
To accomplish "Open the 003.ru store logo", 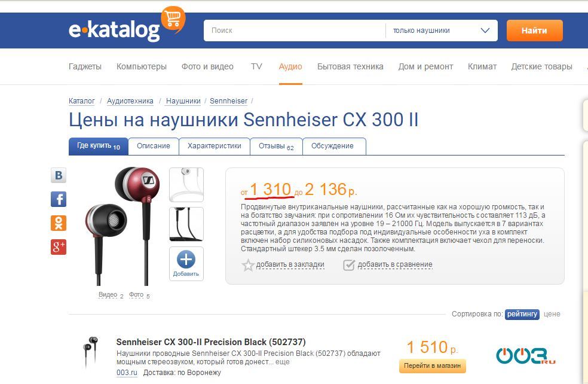I will pos(526,355).
